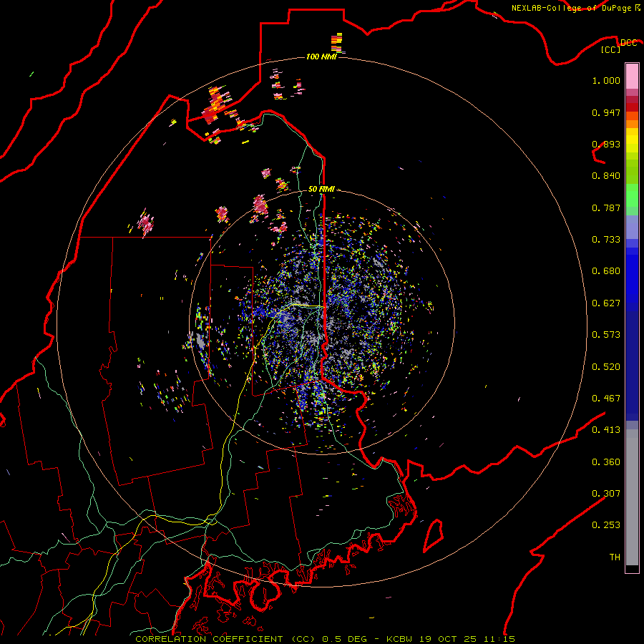Click the 11:15 timestamp in the caption
644x644 pixels.
499,639
